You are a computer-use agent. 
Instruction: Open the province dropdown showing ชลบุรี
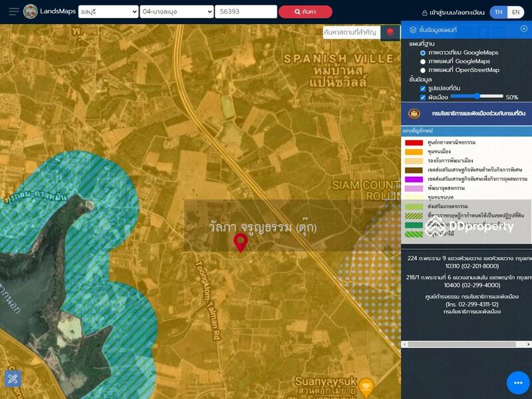click(108, 12)
